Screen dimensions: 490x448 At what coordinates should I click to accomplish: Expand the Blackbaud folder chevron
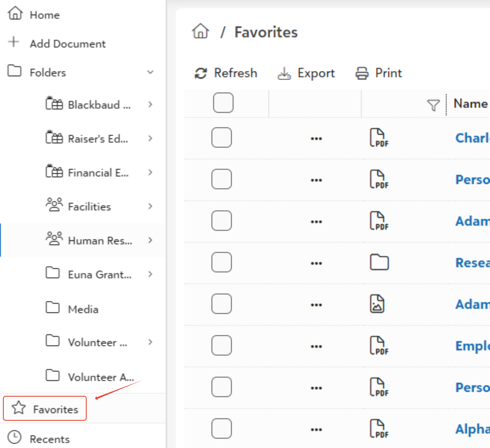tap(150, 105)
